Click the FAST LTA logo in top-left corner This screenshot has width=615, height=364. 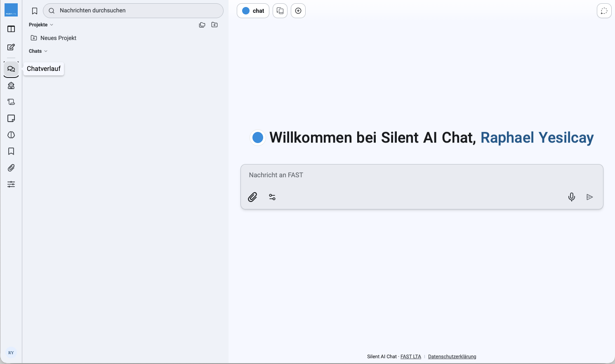coord(11,10)
